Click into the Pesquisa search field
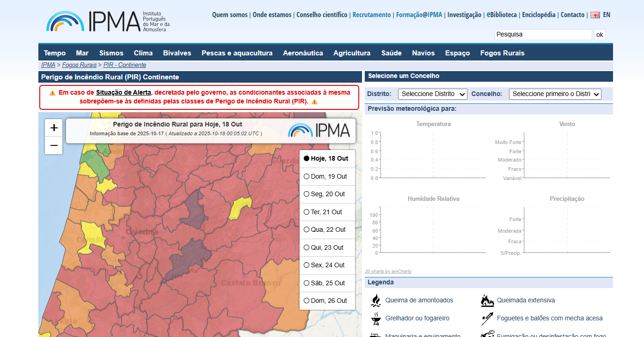 pyautogui.click(x=543, y=35)
